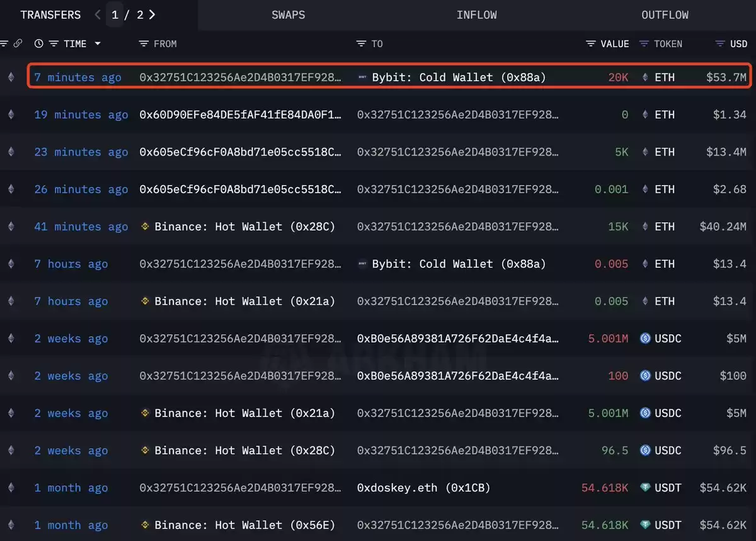Open the chain filter icon left of the link icon
756x541 pixels.
point(4,43)
